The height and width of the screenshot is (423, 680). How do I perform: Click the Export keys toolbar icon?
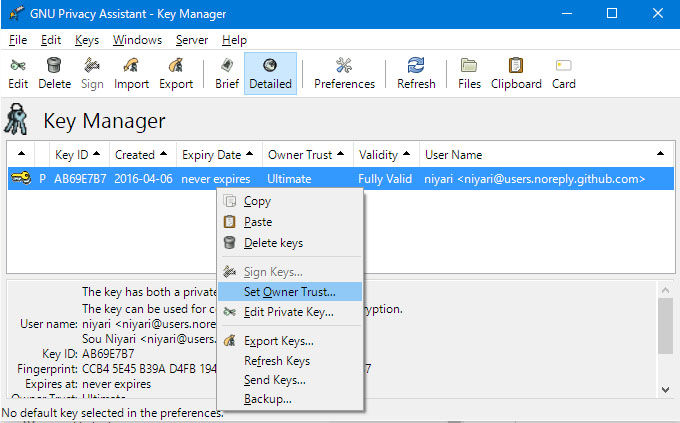click(176, 66)
